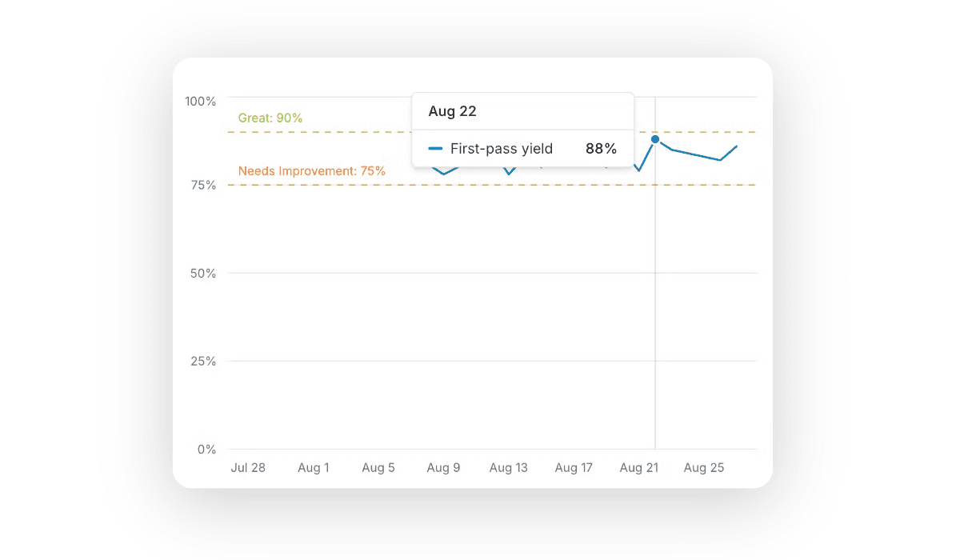Click the highlighted Aug 22 data point
This screenshot has width=960, height=560.
click(x=655, y=139)
